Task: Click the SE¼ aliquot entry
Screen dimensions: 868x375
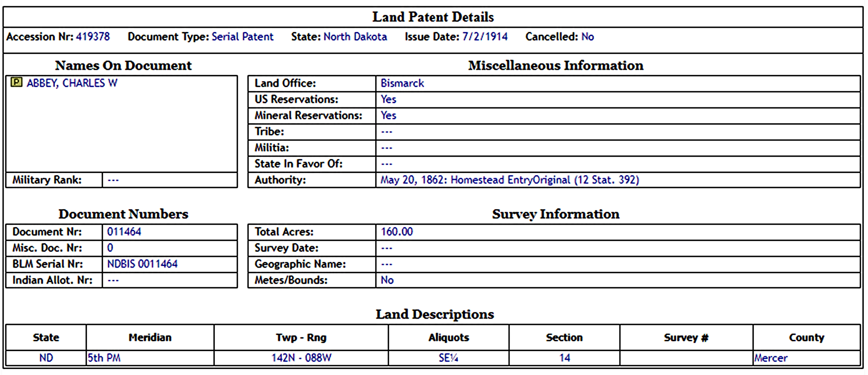Action: [x=448, y=357]
